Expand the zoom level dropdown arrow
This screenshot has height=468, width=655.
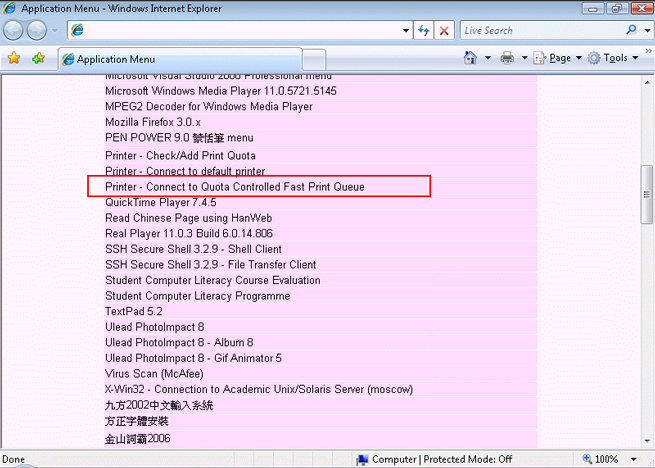pos(633,460)
